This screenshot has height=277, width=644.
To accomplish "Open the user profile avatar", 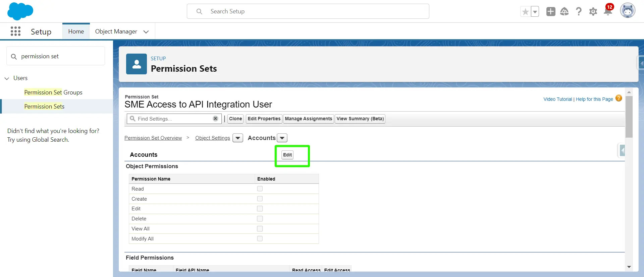I will pos(627,11).
